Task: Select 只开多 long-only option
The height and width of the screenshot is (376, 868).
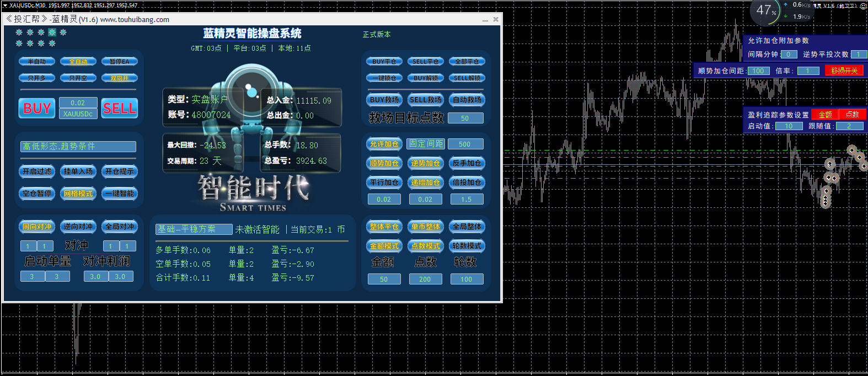Action: (x=37, y=78)
